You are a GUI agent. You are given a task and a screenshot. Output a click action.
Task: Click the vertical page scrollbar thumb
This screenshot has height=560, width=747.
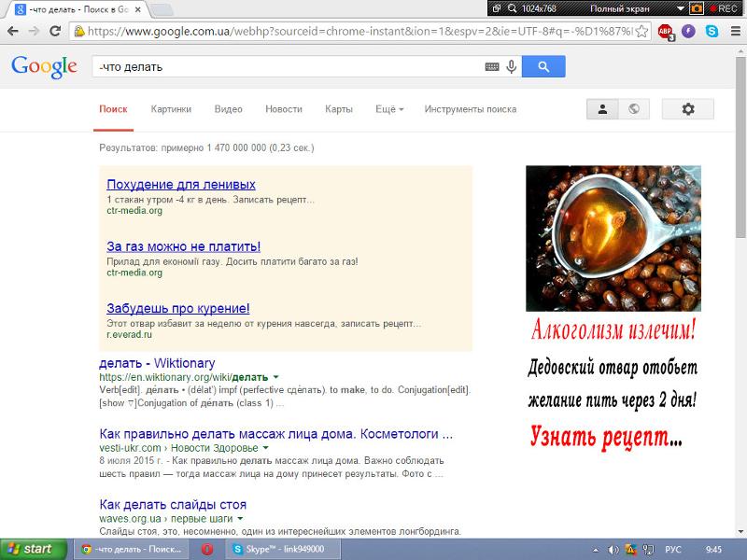[740, 147]
